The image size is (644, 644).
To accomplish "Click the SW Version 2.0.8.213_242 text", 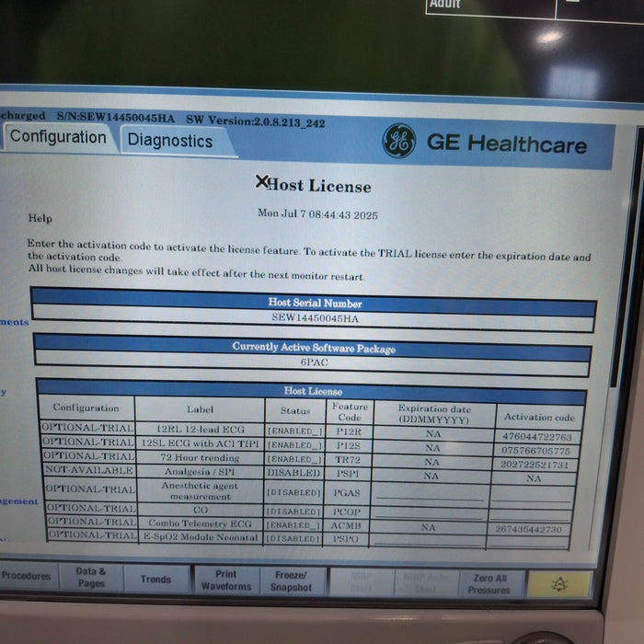I will point(255,121).
